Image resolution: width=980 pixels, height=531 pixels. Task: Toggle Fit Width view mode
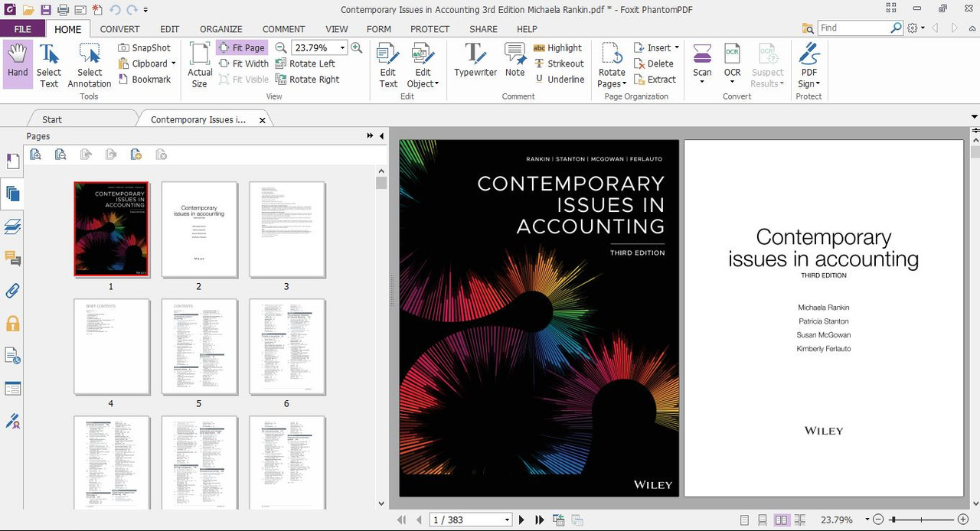(243, 64)
